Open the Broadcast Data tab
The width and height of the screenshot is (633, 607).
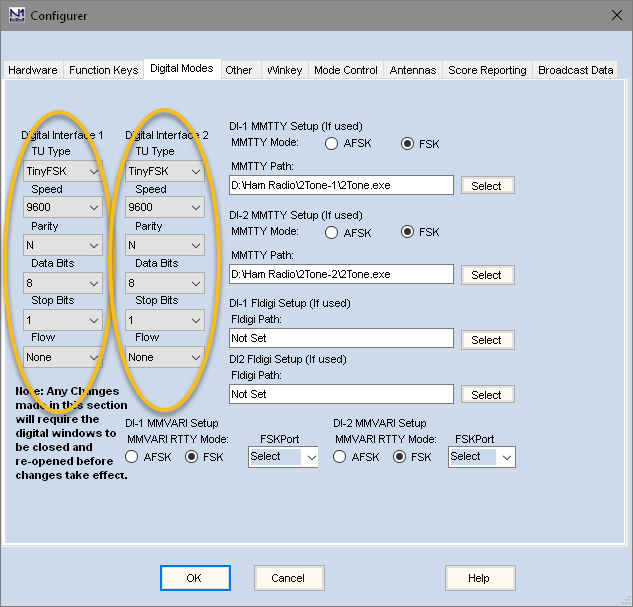point(575,70)
